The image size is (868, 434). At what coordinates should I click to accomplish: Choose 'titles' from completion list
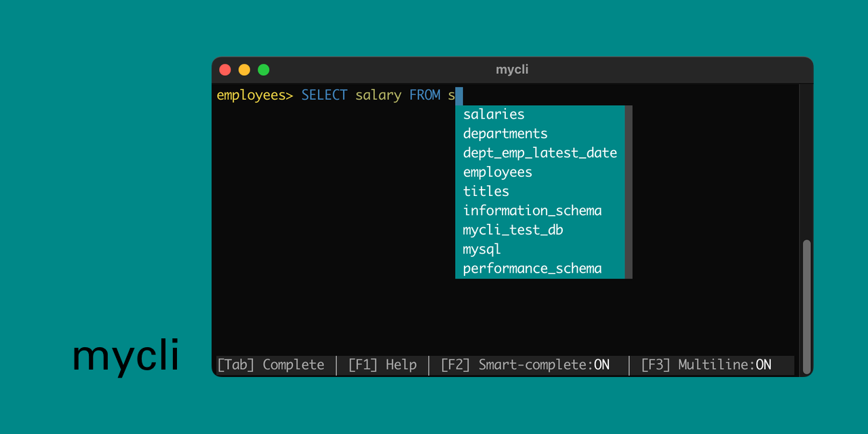[540, 191]
